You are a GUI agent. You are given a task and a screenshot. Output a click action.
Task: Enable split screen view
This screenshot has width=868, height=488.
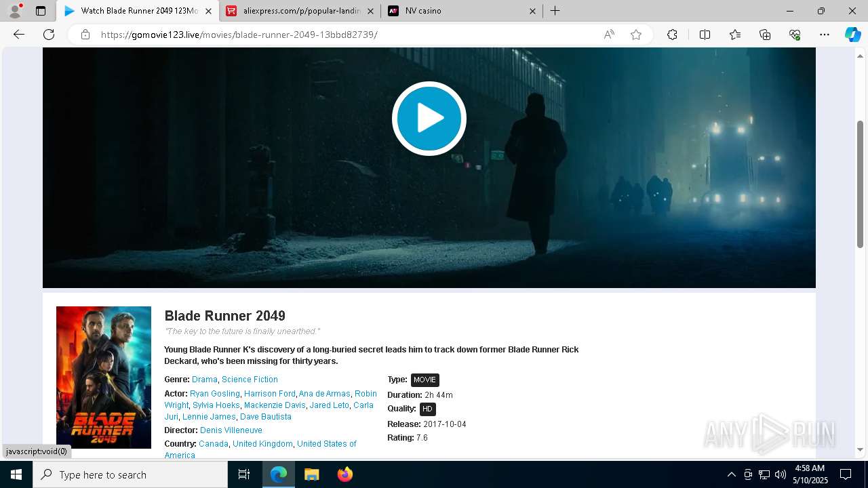pyautogui.click(x=705, y=35)
